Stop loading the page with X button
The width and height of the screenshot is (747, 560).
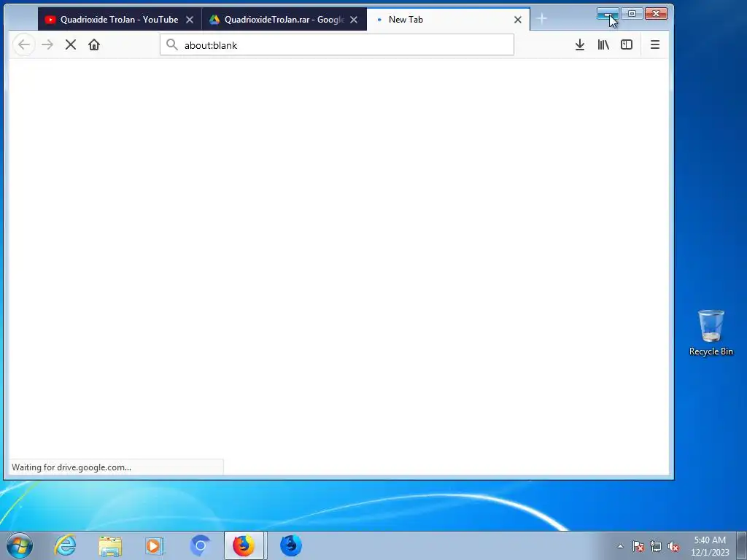(x=71, y=44)
